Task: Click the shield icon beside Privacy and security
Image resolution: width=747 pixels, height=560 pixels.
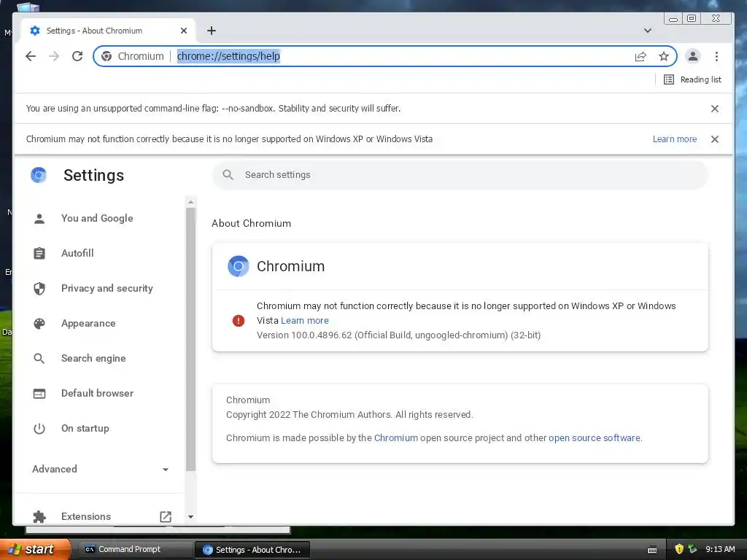Action: coord(39,289)
